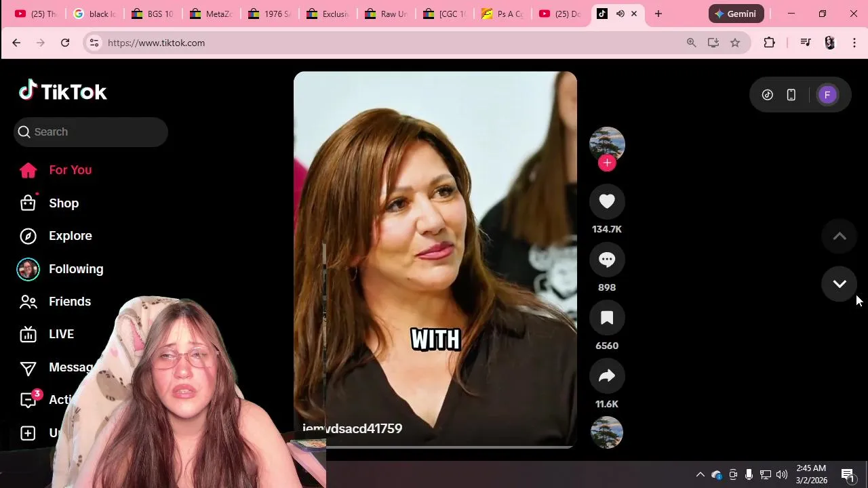Install app icon in address bar

pos(713,43)
